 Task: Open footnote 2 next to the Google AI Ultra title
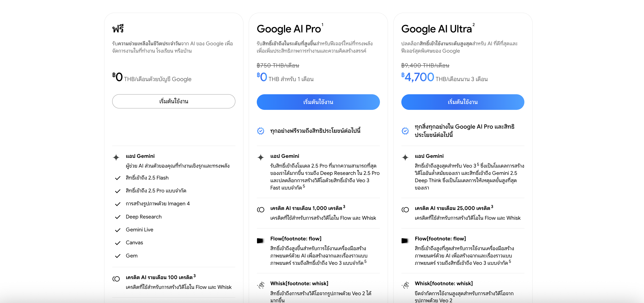pyautogui.click(x=473, y=25)
